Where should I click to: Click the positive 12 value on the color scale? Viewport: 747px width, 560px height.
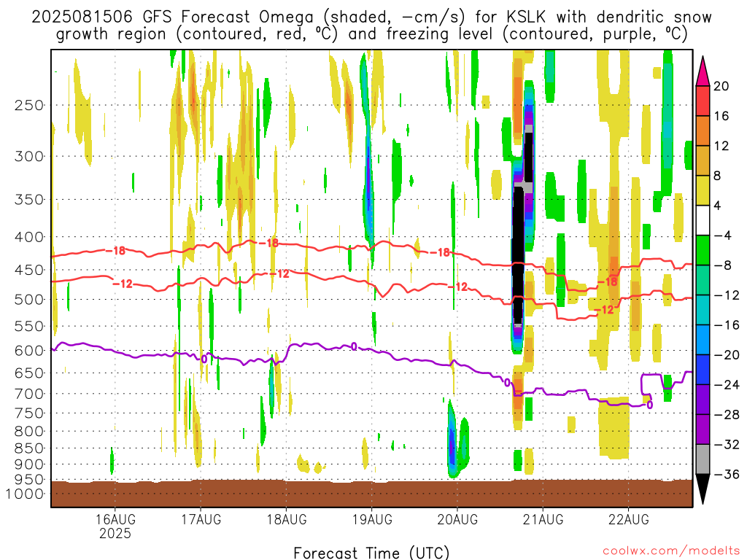(x=721, y=146)
